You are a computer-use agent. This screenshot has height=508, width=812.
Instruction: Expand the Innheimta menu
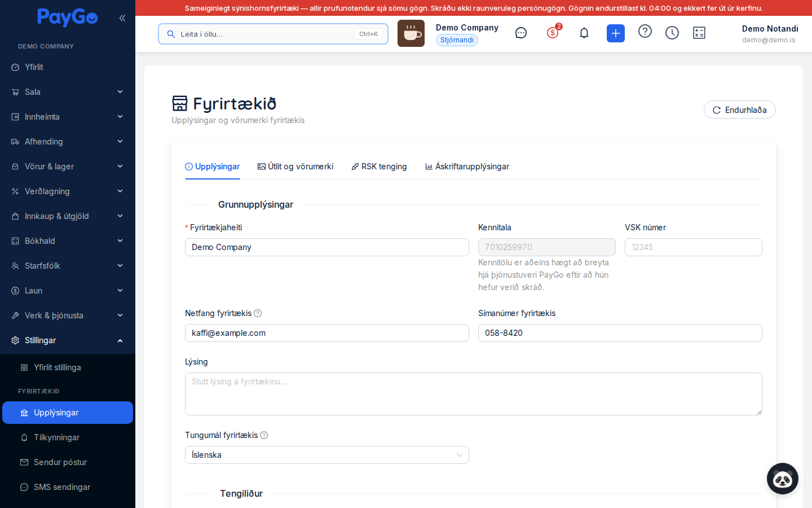coord(68,117)
